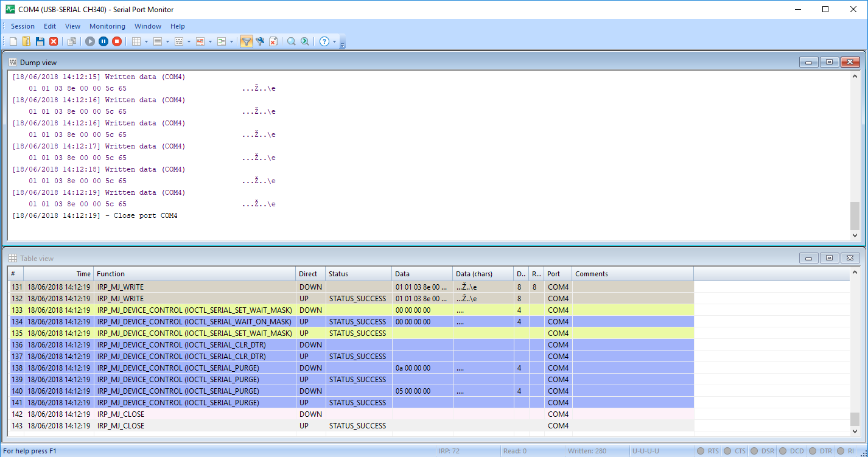This screenshot has height=457, width=868.
Task: Click the blue question mark help icon
Action: pyautogui.click(x=324, y=41)
